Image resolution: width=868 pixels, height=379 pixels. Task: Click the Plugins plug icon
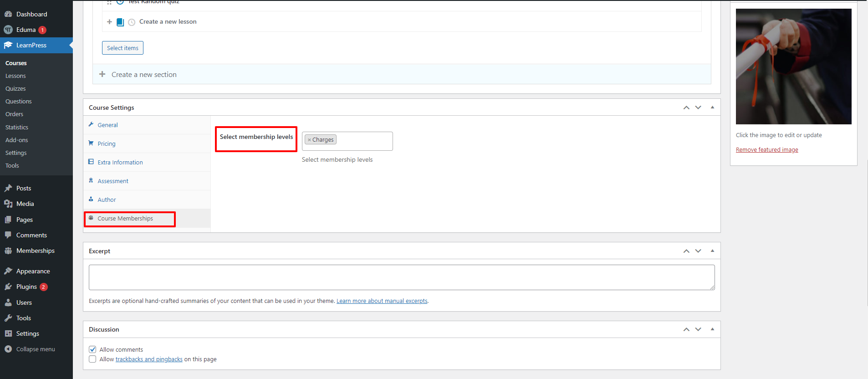coord(8,287)
